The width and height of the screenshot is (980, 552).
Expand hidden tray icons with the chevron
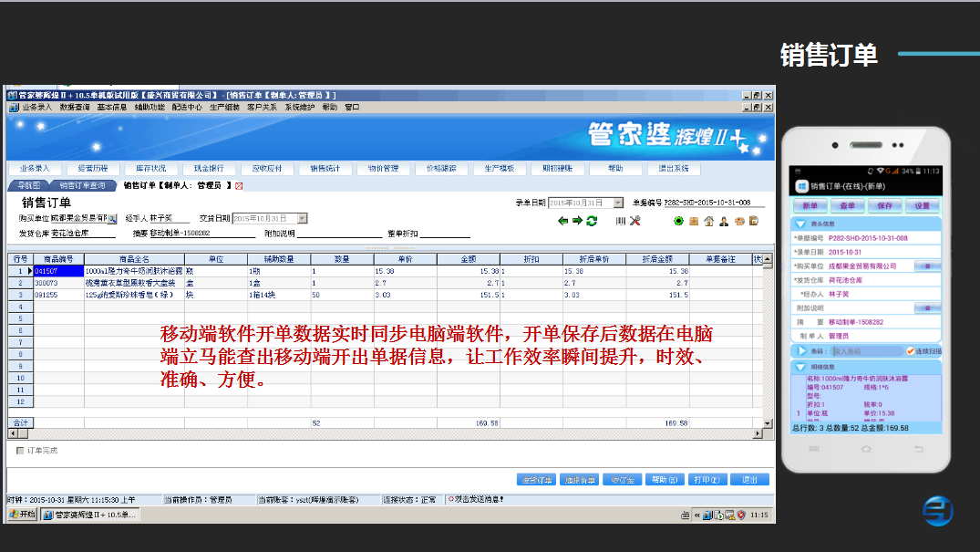[696, 516]
